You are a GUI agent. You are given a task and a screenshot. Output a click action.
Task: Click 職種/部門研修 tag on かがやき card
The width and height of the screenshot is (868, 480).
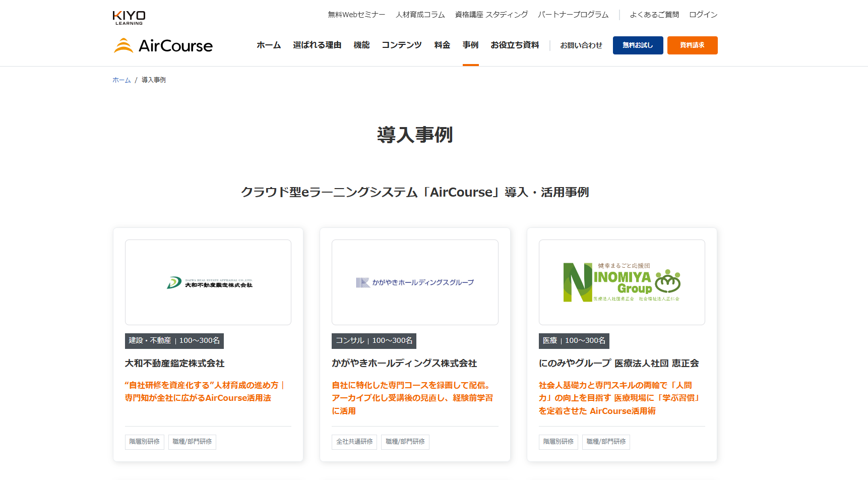coord(405,442)
